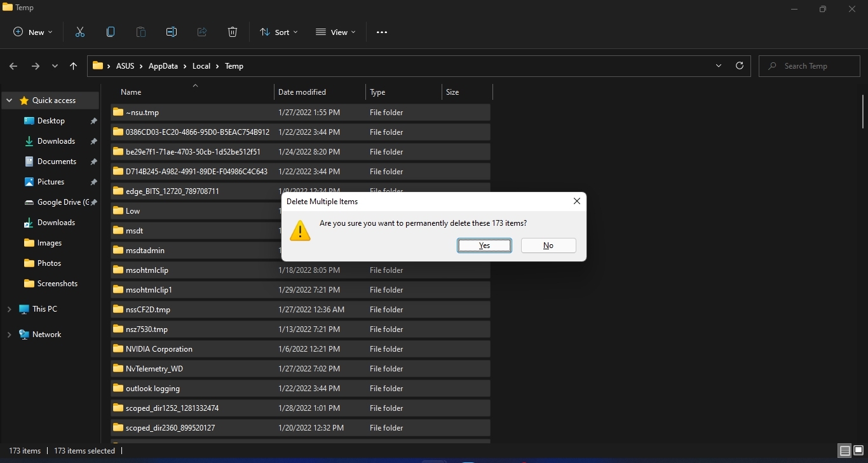This screenshot has width=868, height=463.
Task: Confirm deletion with Yes button
Action: tap(484, 245)
